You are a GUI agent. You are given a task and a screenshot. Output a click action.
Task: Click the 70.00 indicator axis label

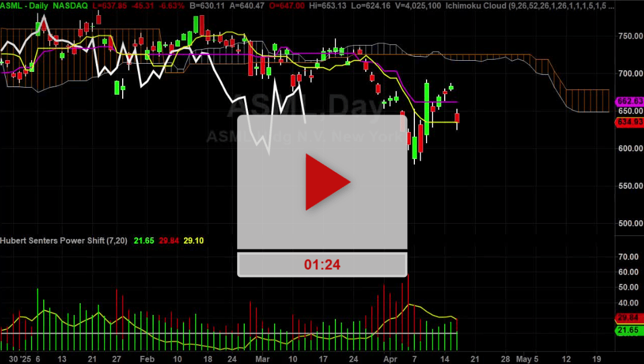(628, 256)
